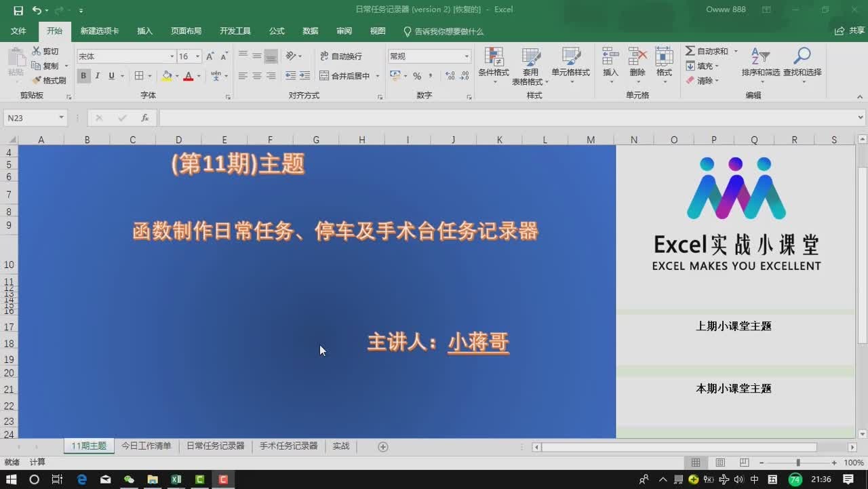Open File Explorer from the taskbar
Image resolution: width=868 pixels, height=489 pixels.
tap(153, 480)
